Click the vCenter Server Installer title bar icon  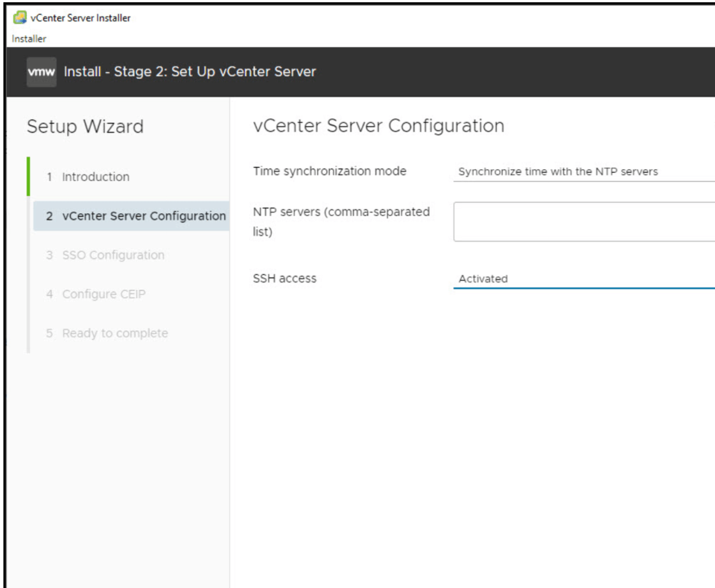click(19, 18)
